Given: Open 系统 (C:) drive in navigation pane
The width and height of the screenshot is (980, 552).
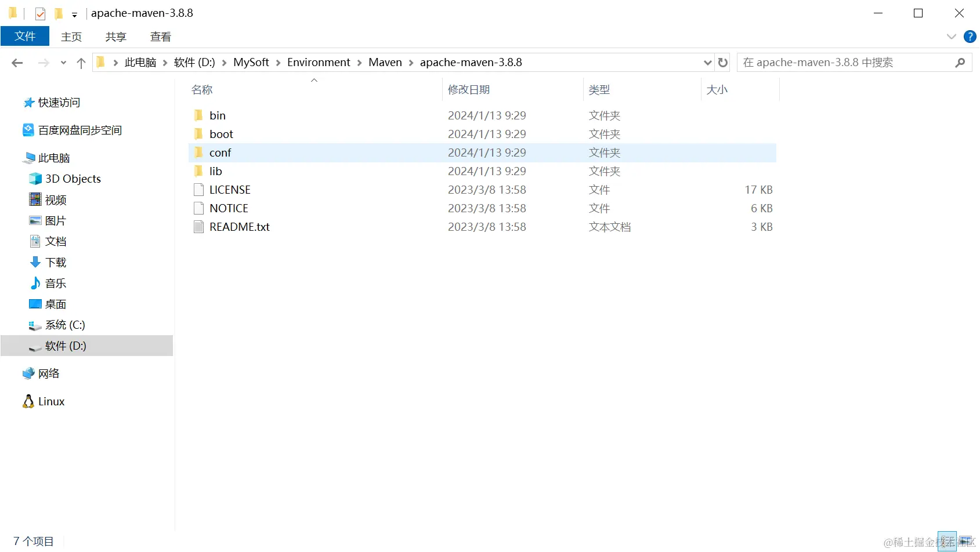Looking at the screenshot, I should (65, 325).
